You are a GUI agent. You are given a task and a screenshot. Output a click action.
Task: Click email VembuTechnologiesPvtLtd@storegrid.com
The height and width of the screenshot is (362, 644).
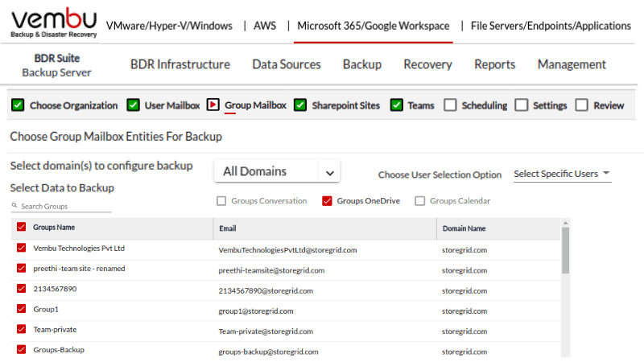(x=287, y=250)
